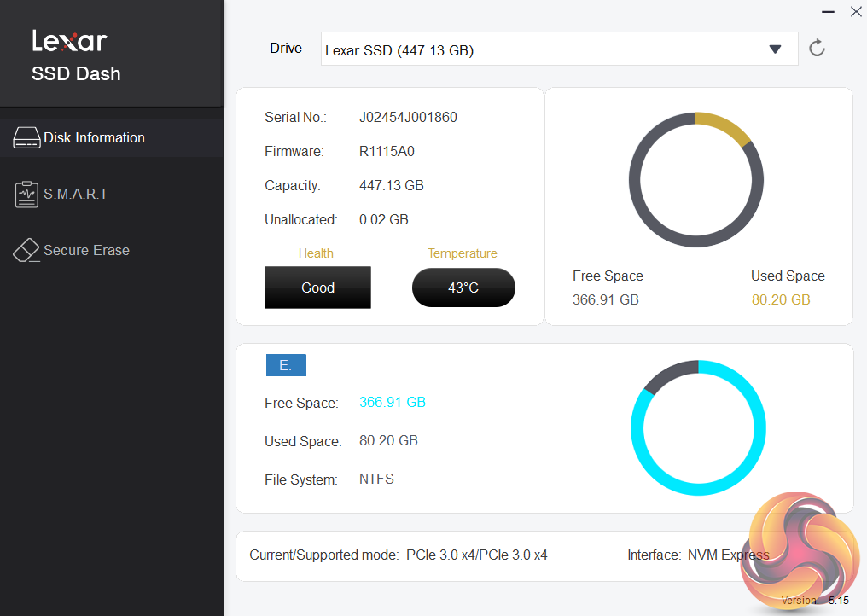Click the unallocated value 0.02 GB
Viewport: 867px width, 616px height.
point(384,219)
